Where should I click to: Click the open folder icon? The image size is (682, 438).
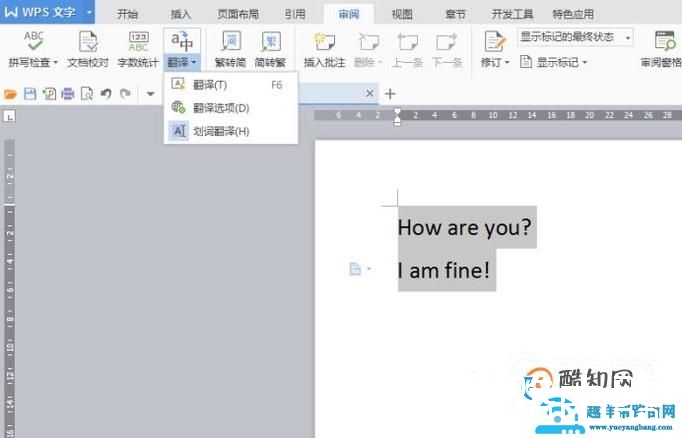10,94
